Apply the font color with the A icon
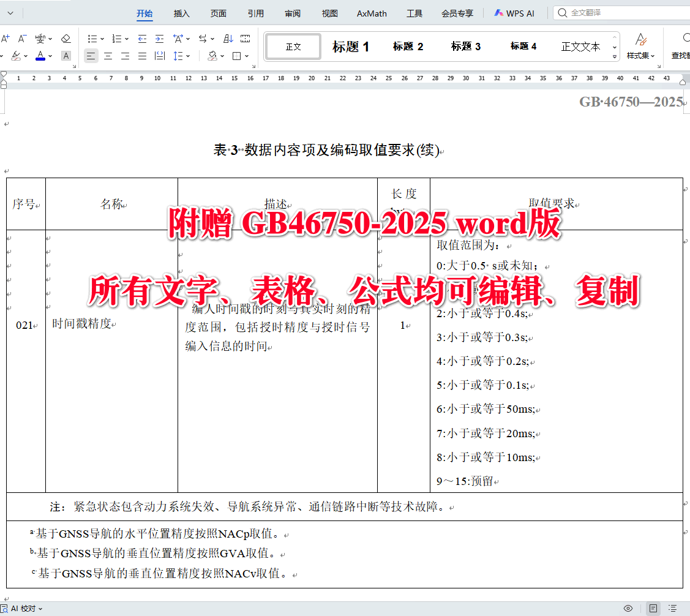 (x=40, y=54)
